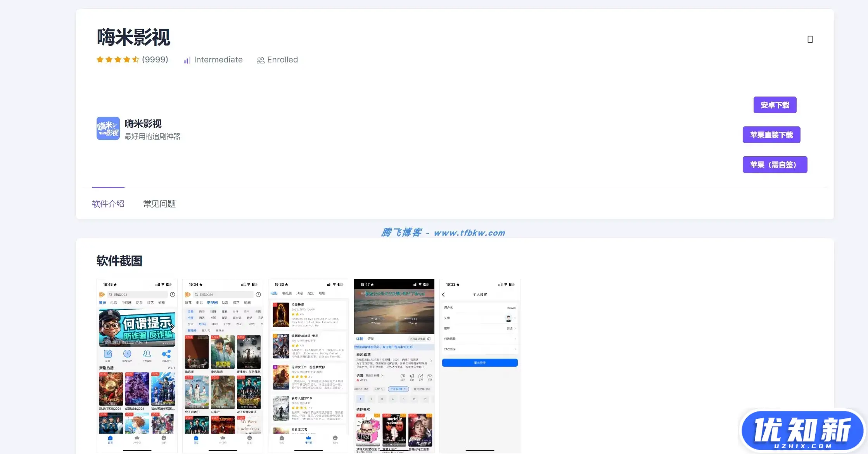Open the fourth video player screenshot
Screen dimensions: 868x454
pos(394,366)
